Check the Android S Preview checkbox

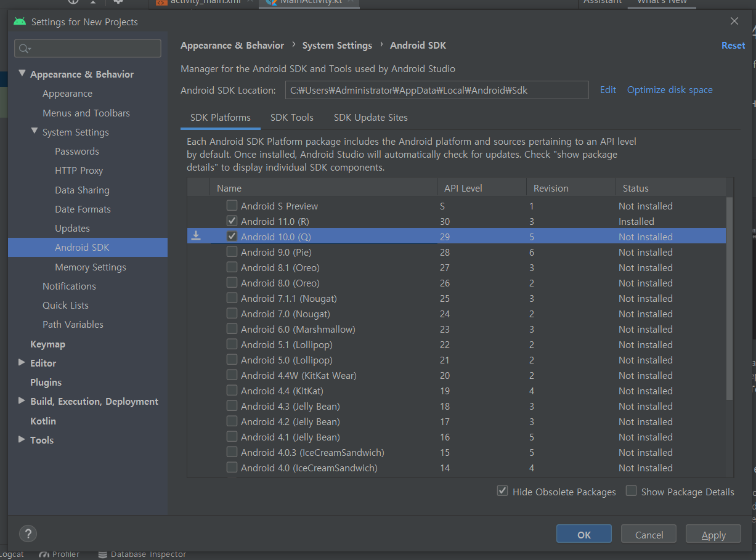click(232, 205)
